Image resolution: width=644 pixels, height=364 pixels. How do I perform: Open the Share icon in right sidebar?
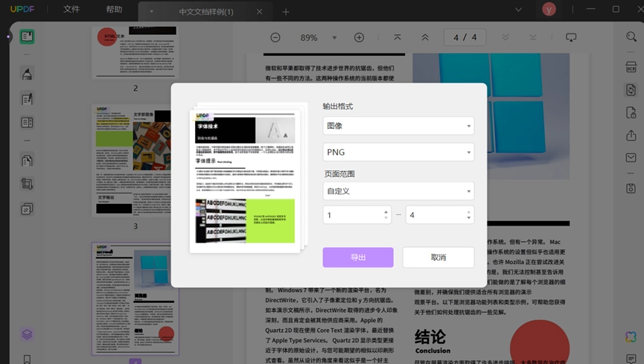pos(631,135)
